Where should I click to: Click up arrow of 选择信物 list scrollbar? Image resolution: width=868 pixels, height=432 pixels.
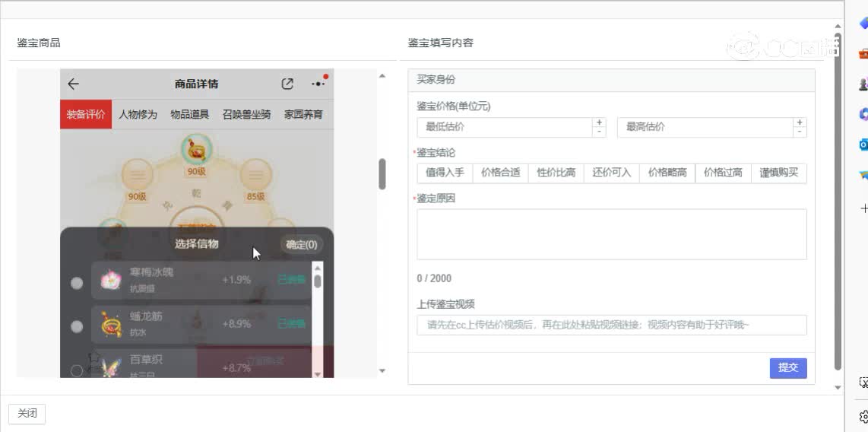click(317, 268)
